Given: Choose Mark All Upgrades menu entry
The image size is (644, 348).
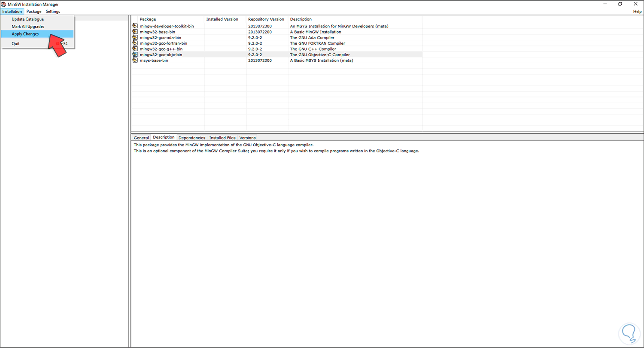Looking at the screenshot, I should (x=37, y=27).
